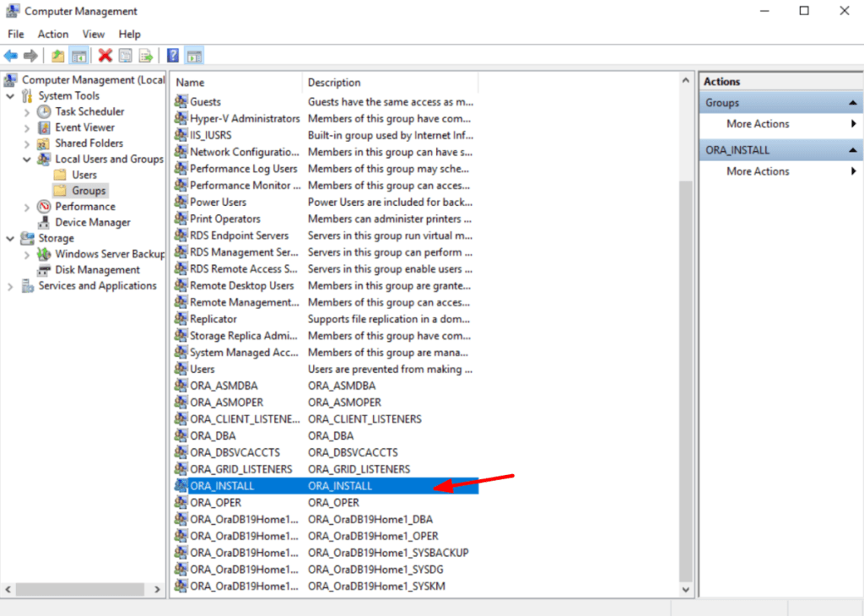
Task: Click the Users folder icon in tree
Action: (x=60, y=176)
